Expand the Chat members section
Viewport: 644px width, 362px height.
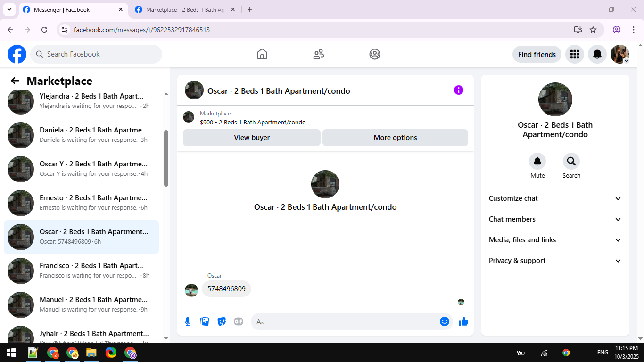coord(555,219)
